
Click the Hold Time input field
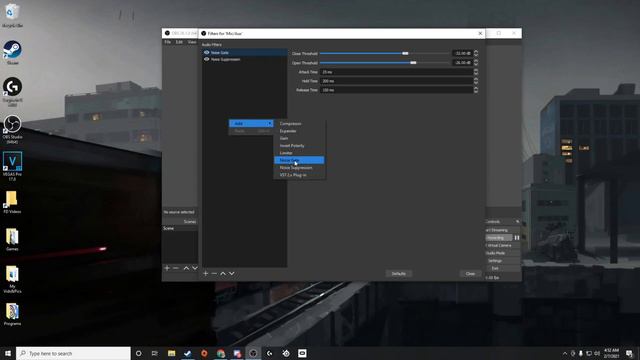tap(396, 81)
